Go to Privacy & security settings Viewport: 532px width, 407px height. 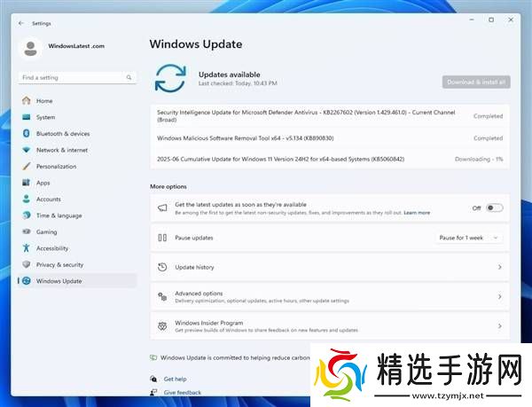tap(59, 264)
